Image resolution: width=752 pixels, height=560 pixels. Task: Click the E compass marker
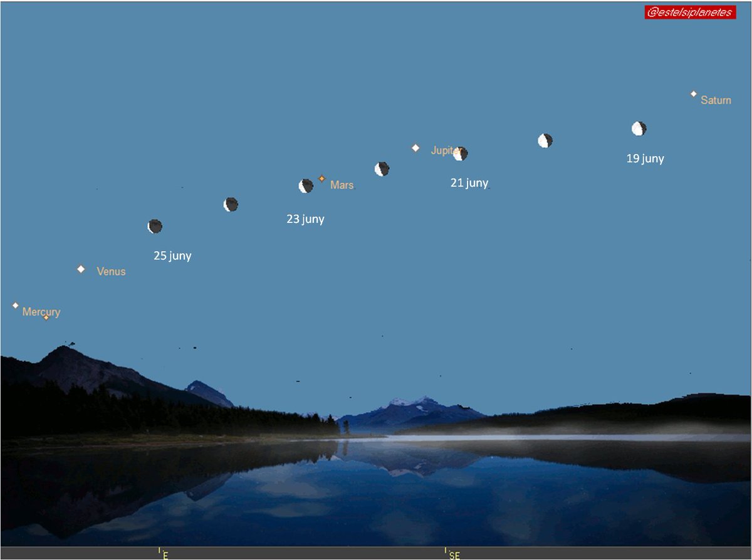click(164, 554)
